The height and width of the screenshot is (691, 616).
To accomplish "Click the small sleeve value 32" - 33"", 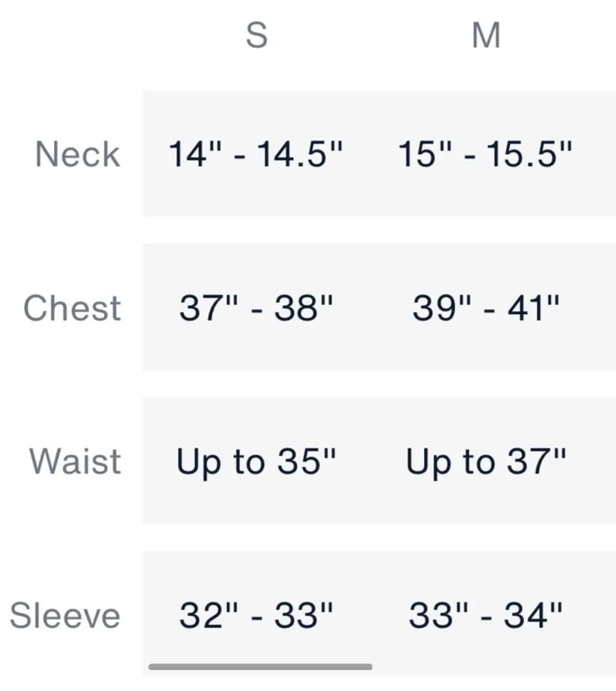I will [x=256, y=615].
